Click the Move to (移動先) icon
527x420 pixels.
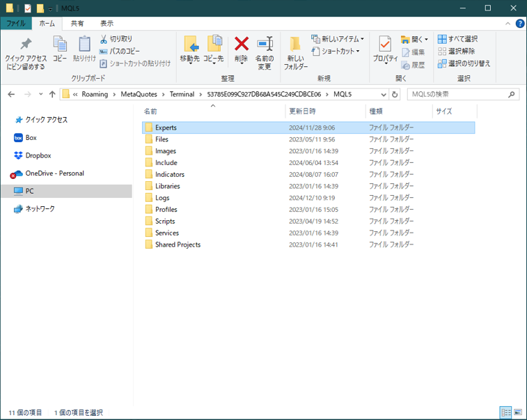point(189,46)
